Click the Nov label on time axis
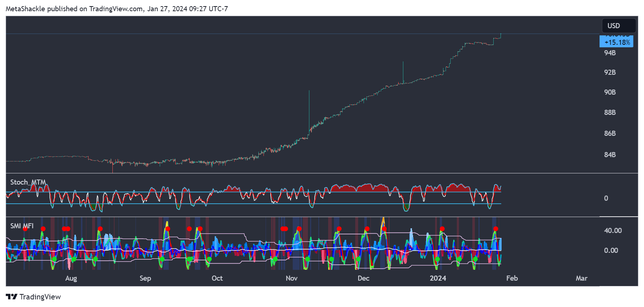644x307 pixels. click(x=292, y=278)
